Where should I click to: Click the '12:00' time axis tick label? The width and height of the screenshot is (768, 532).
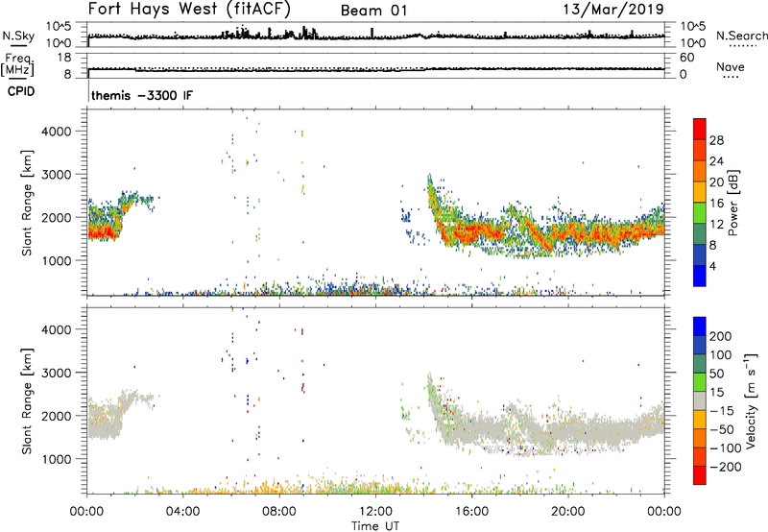point(375,512)
